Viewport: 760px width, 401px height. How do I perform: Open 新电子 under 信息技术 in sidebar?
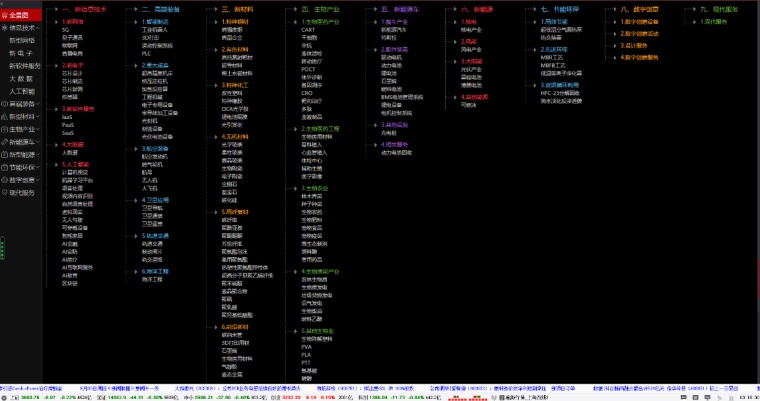pyautogui.click(x=21, y=53)
